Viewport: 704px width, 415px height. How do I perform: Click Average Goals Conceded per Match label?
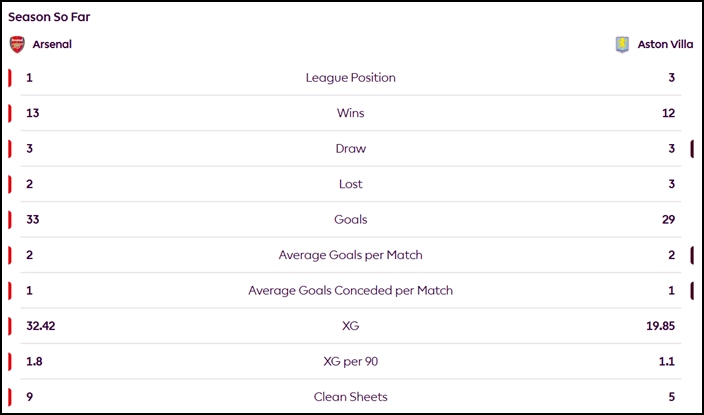click(x=350, y=291)
